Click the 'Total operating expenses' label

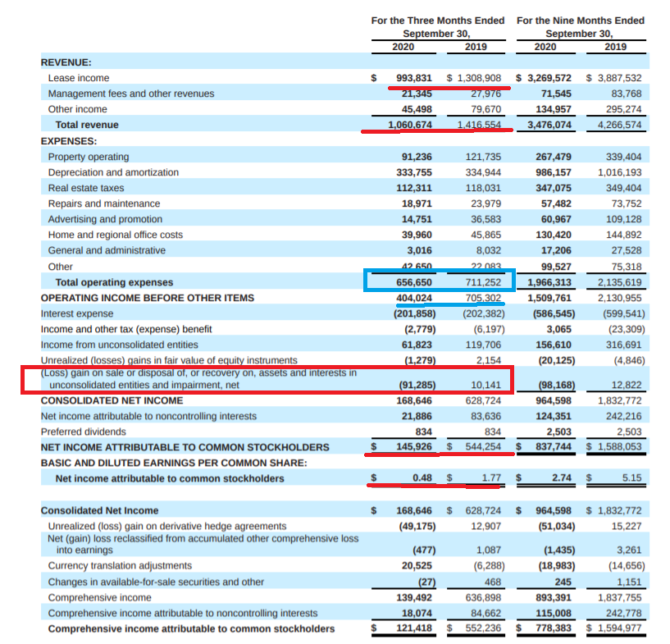114,282
